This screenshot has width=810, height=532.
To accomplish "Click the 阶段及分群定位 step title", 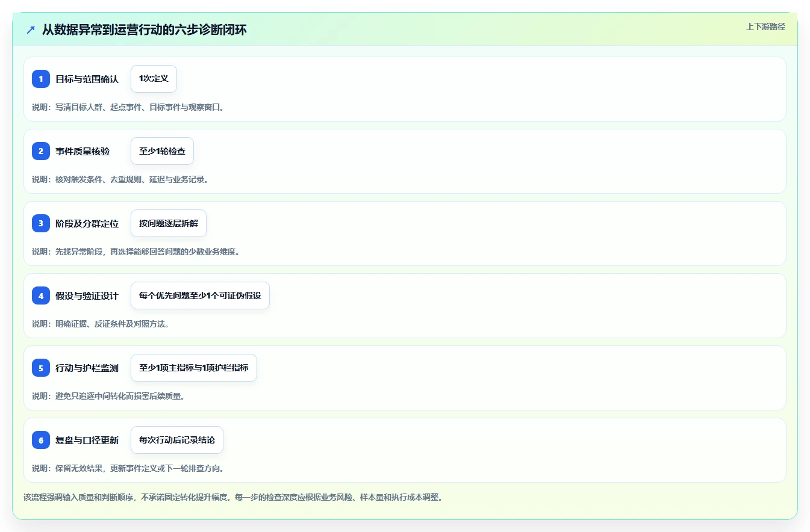I will click(87, 223).
